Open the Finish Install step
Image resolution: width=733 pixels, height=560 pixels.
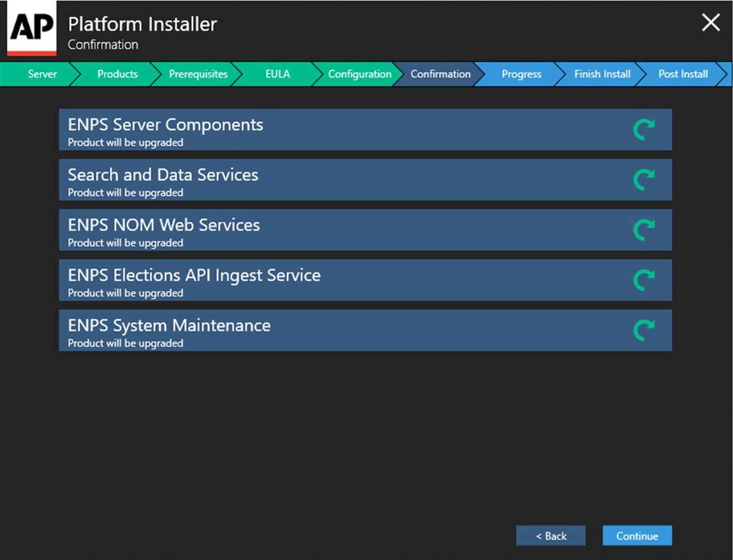602,74
